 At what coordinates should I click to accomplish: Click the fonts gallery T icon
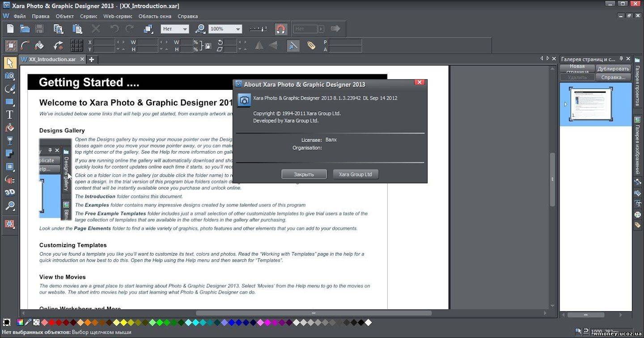[638, 204]
